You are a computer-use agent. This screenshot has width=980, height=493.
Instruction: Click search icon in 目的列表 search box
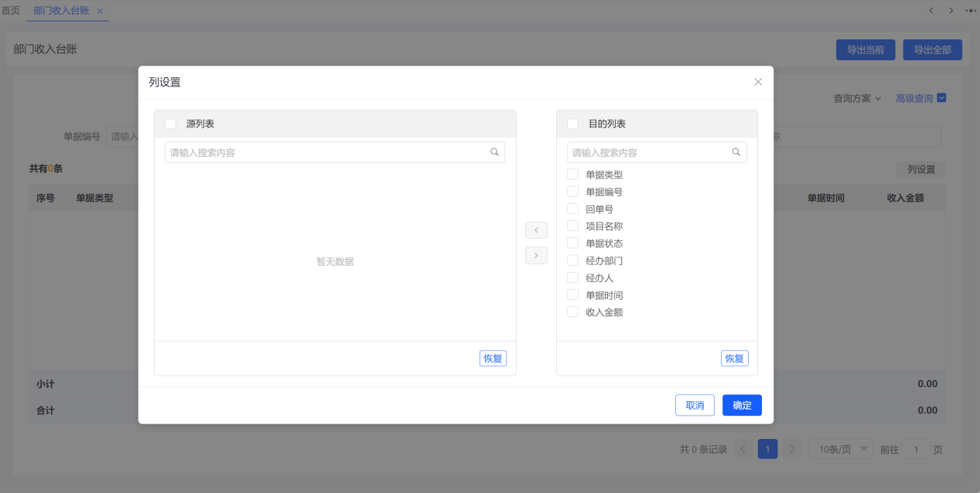(736, 152)
